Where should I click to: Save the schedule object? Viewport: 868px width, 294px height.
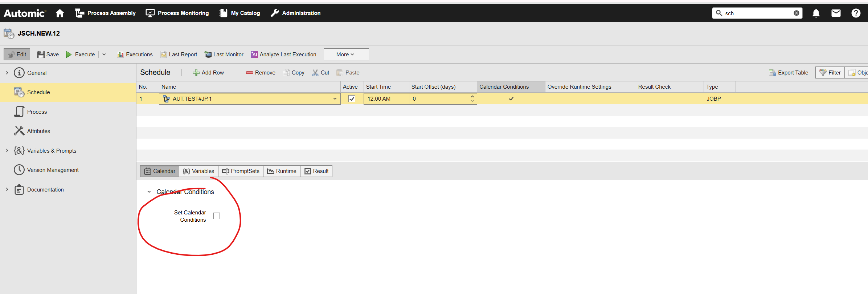pos(48,55)
